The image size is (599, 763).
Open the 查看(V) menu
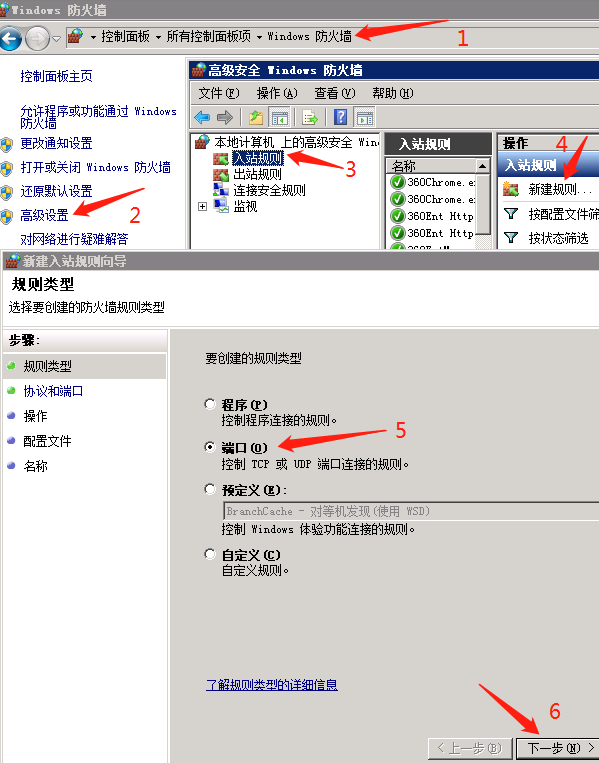tap(334, 93)
